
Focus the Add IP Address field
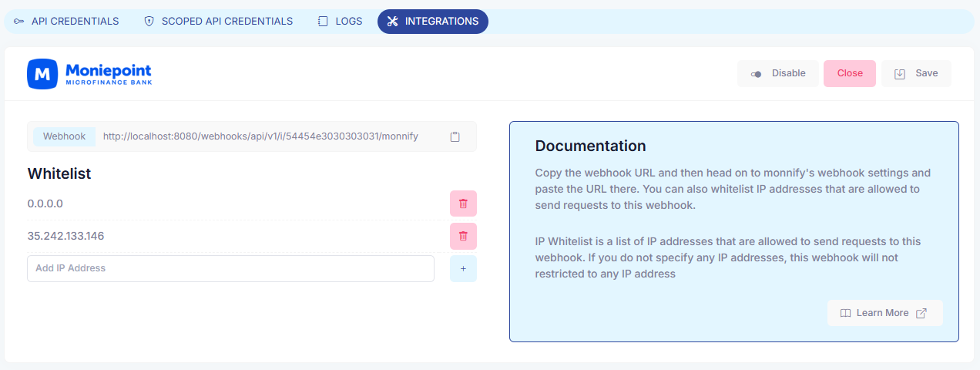(230, 268)
